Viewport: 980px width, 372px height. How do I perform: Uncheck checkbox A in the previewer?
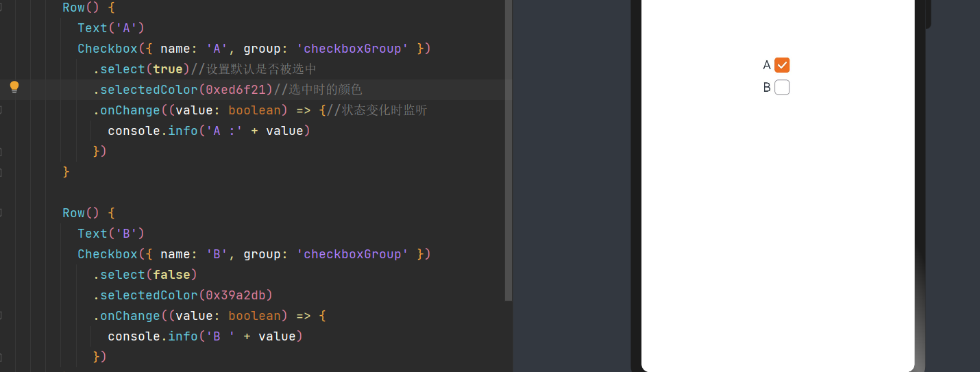coord(782,65)
